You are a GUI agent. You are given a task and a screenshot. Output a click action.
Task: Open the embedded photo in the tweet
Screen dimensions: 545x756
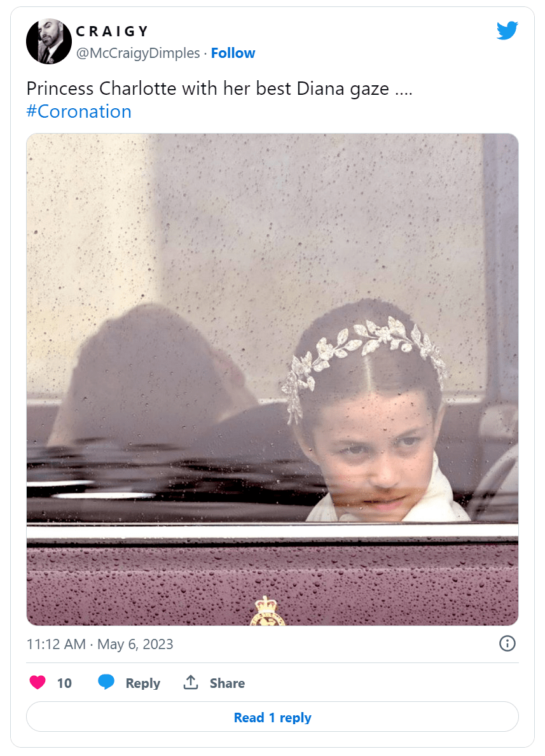tap(272, 379)
